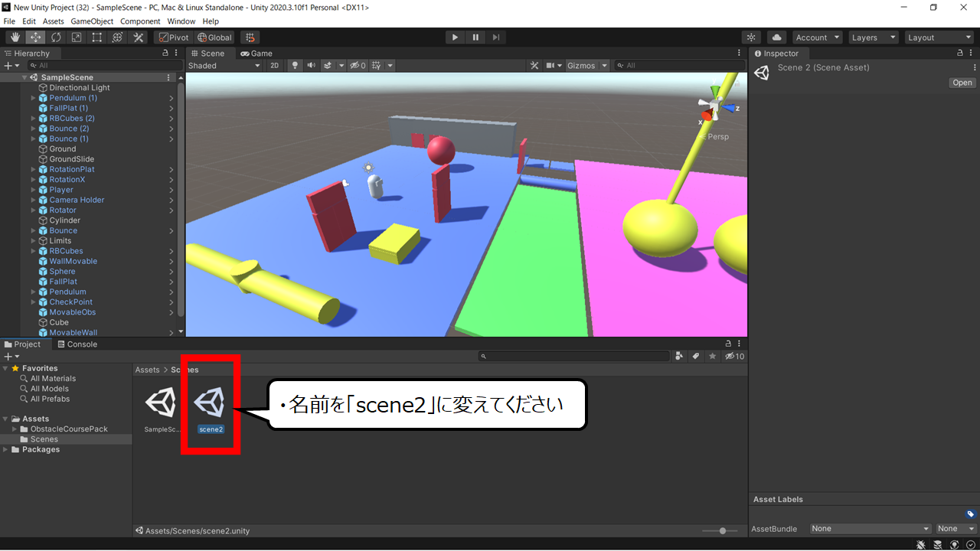
Task: Advance one frame with Step button
Action: click(x=496, y=37)
